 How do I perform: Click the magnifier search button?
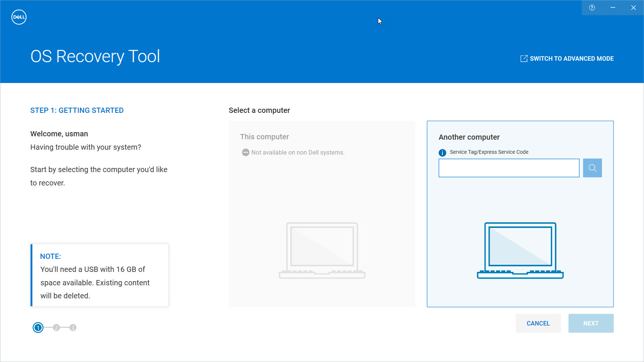tap(592, 168)
